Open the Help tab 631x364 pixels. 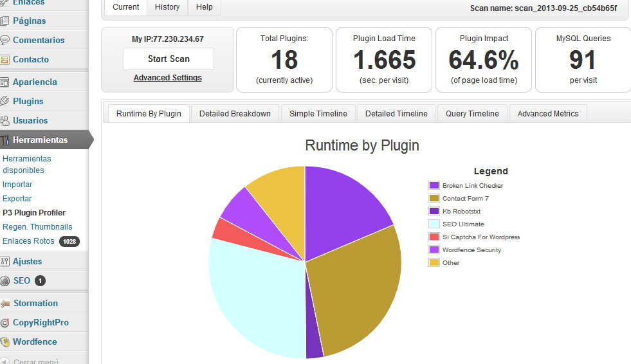[x=204, y=7]
